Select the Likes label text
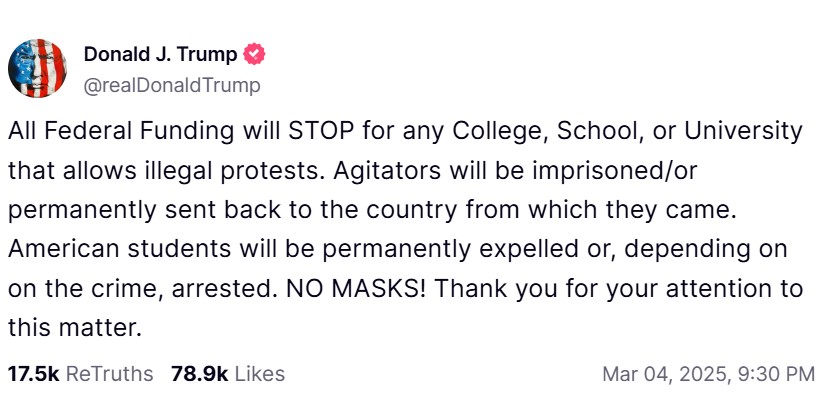The image size is (826, 408). coord(260,374)
